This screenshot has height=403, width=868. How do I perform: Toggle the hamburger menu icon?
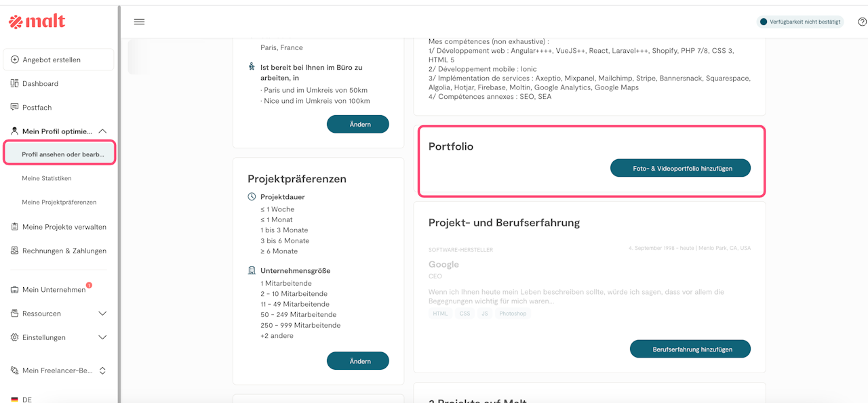coord(139,22)
